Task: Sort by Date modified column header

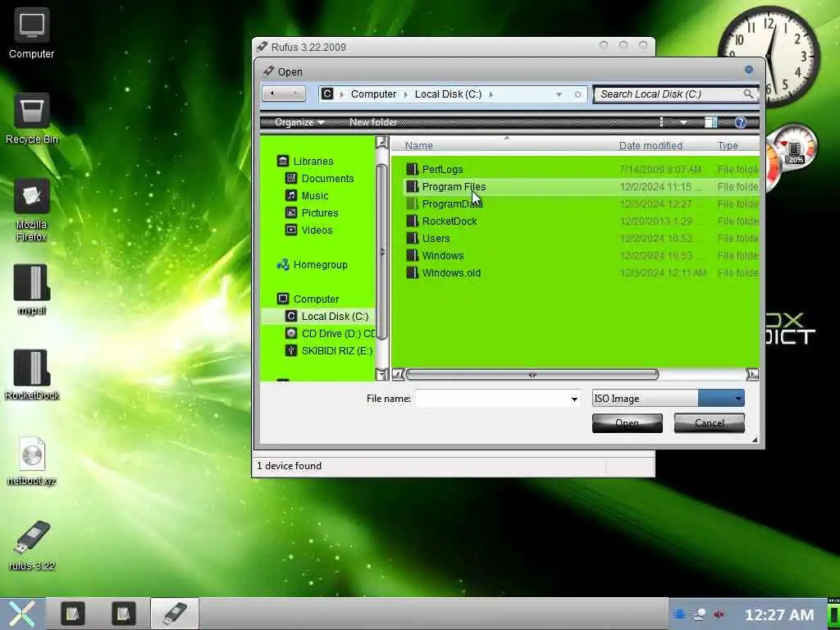Action: point(651,145)
